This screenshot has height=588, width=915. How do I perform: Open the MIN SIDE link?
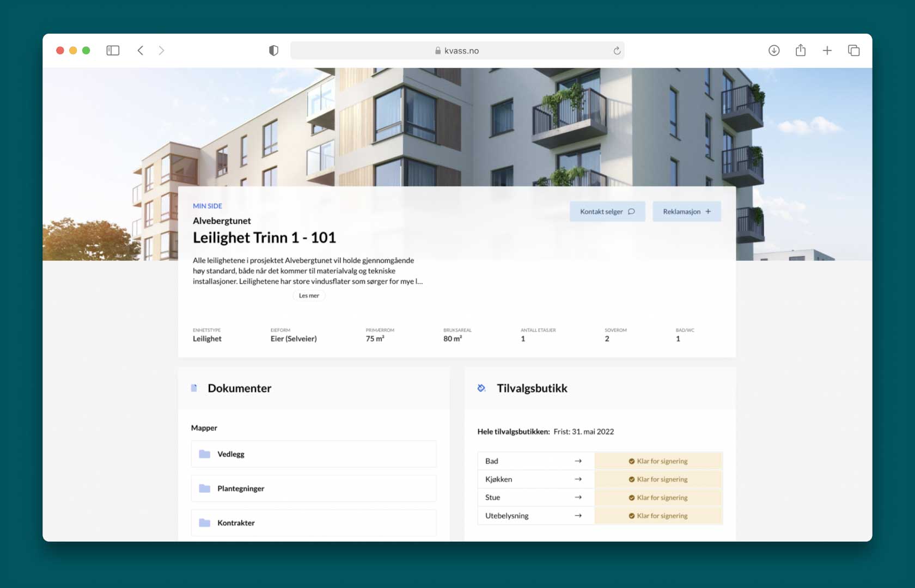(208, 206)
